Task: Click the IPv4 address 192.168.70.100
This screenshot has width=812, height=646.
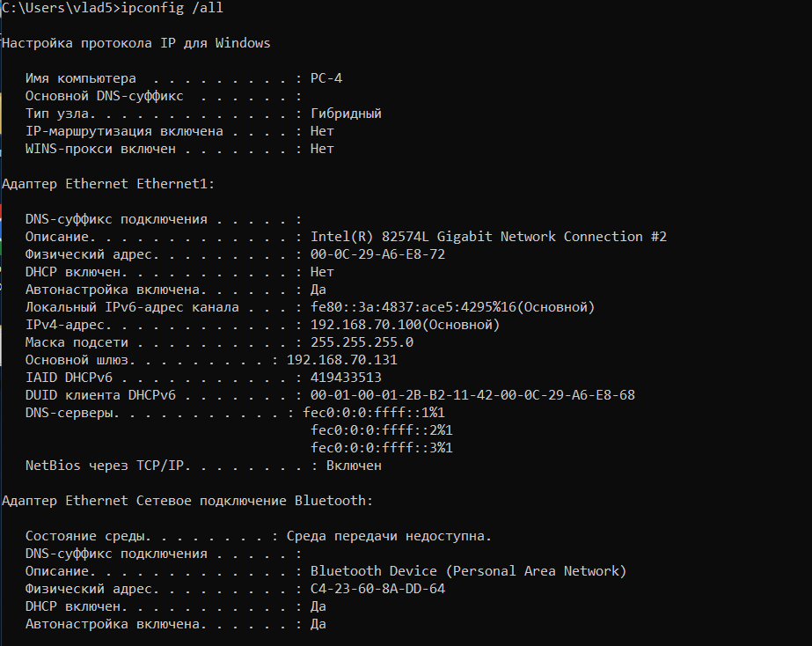Action: pos(366,325)
